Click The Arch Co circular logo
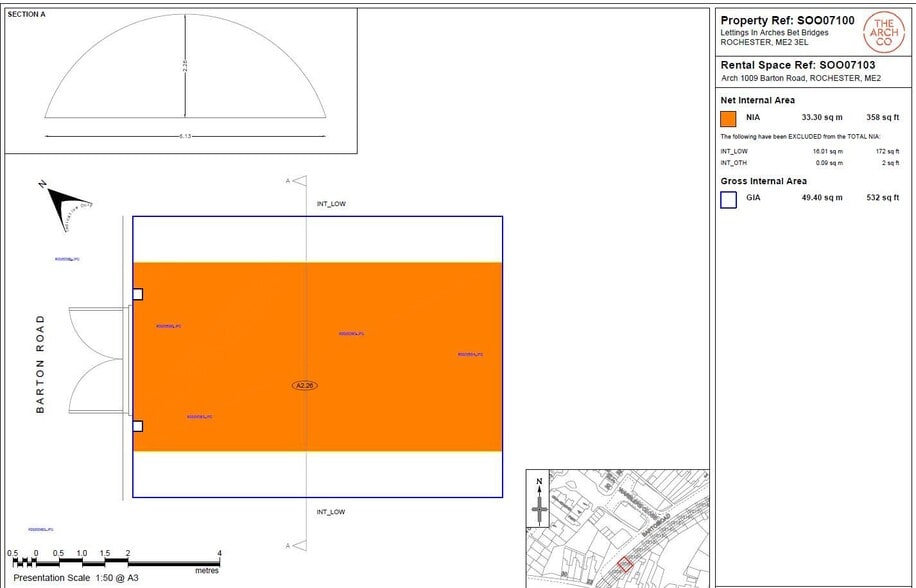The width and height of the screenshot is (916, 588). pos(883,33)
